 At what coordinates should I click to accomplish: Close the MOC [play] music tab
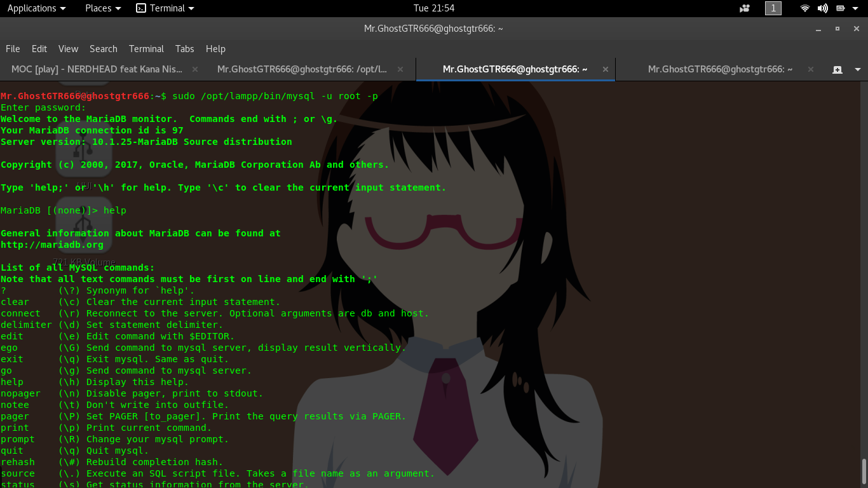click(x=194, y=69)
